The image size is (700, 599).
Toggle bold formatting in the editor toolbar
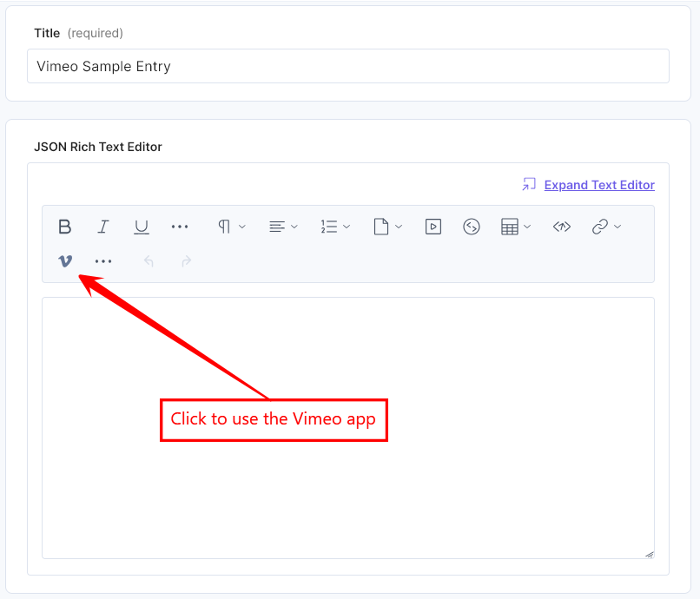[65, 227]
